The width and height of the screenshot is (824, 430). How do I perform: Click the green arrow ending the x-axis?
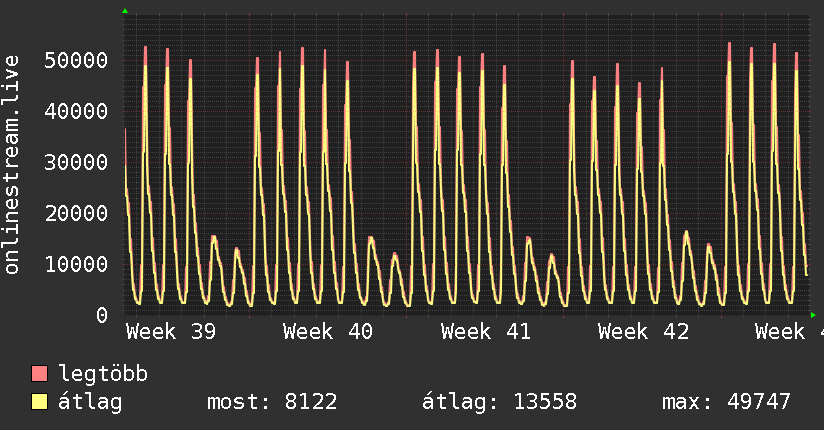click(x=813, y=315)
